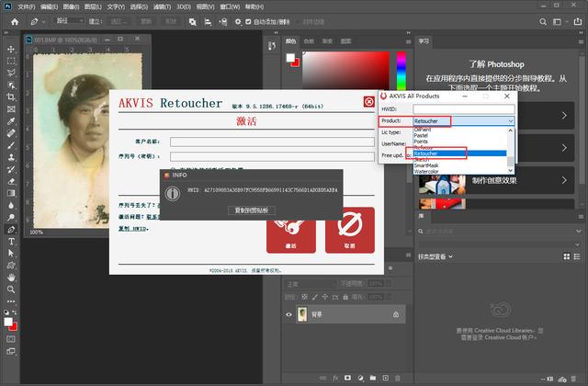The width and height of the screenshot is (588, 386).
Task: Click the 复制 HWID link
Action: pos(133,229)
